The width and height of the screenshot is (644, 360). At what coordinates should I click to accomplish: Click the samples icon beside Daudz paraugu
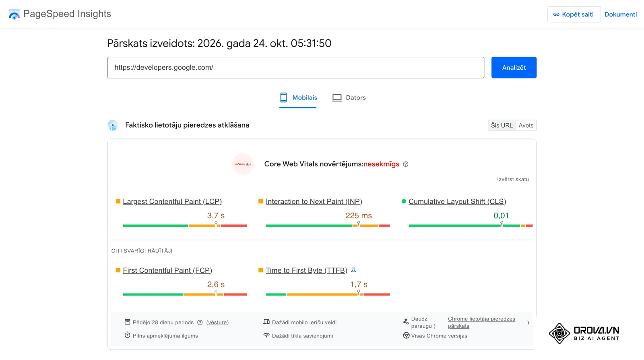406,321
